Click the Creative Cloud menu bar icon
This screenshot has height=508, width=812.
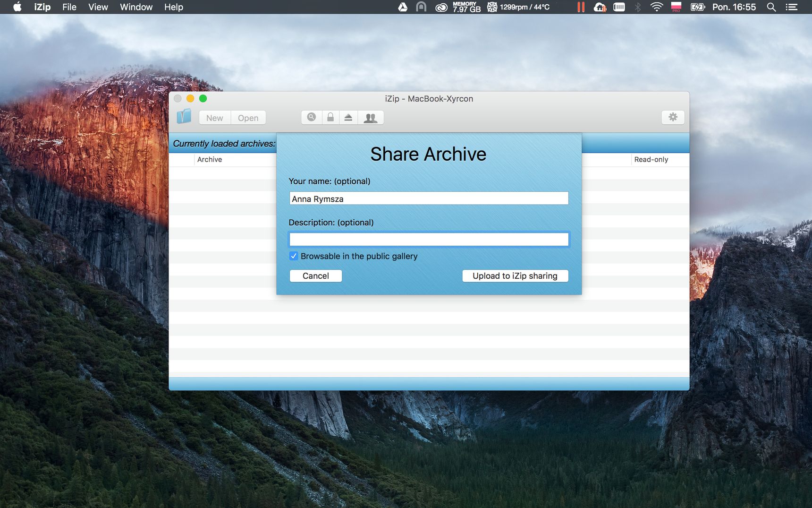pos(441,7)
